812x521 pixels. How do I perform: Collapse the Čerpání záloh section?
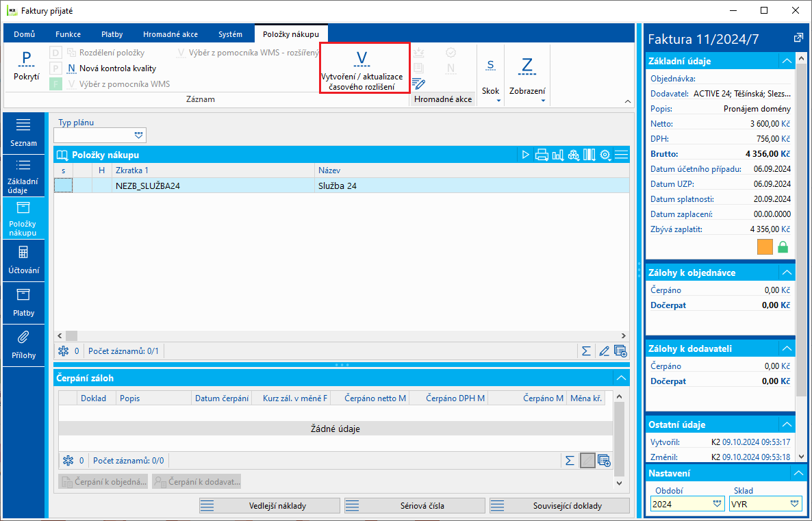(621, 378)
